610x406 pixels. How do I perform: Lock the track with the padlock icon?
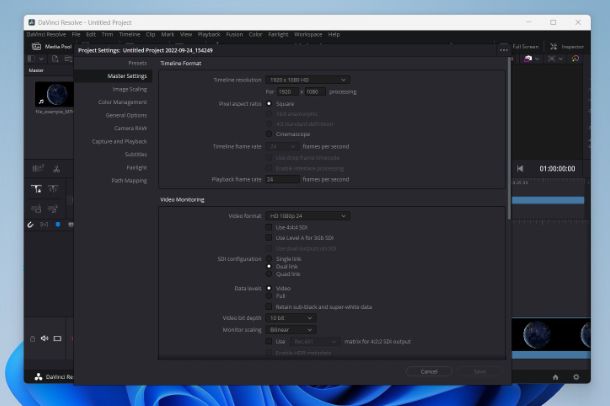point(32,339)
